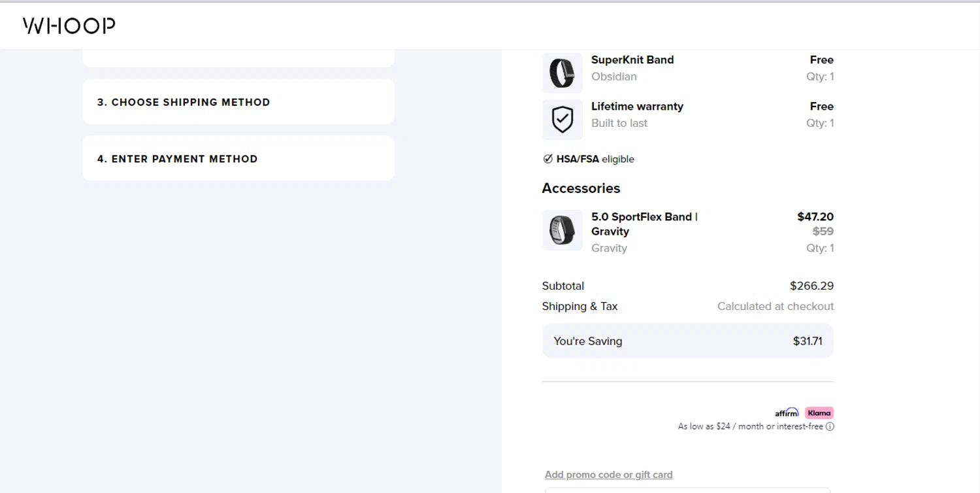Click the You're Saving label
Viewport: 980px width, 493px height.
tap(588, 341)
